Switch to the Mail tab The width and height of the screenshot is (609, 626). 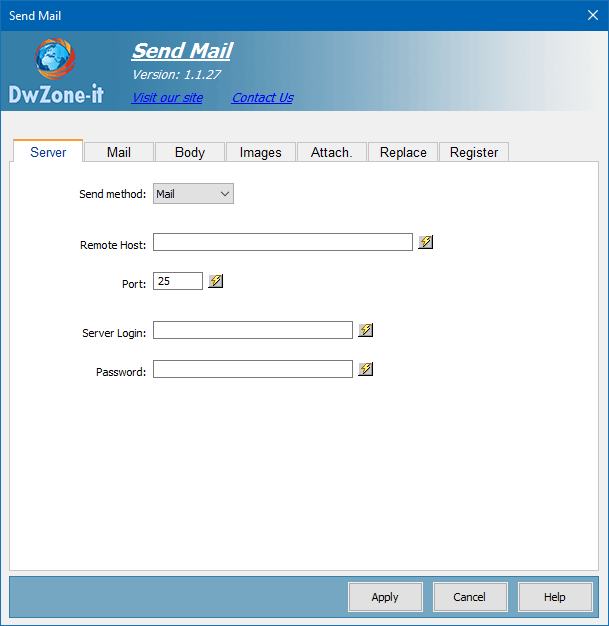[x=119, y=152]
